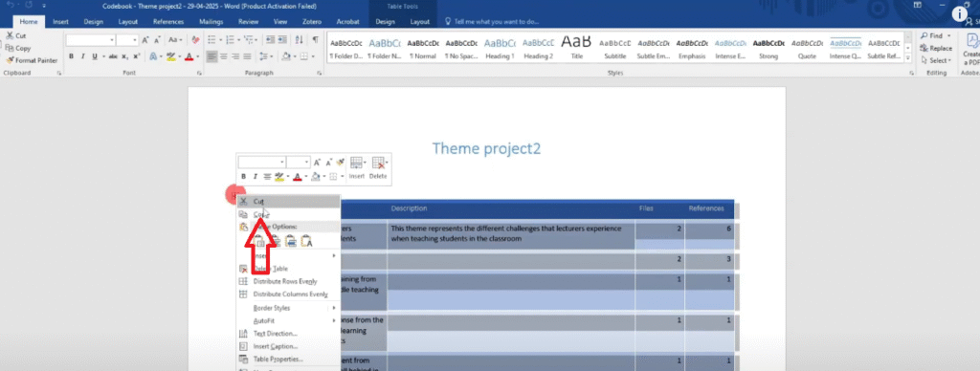980x371 pixels.
Task: Pick the ribbon Font Color red swatch
Action: coord(189,56)
